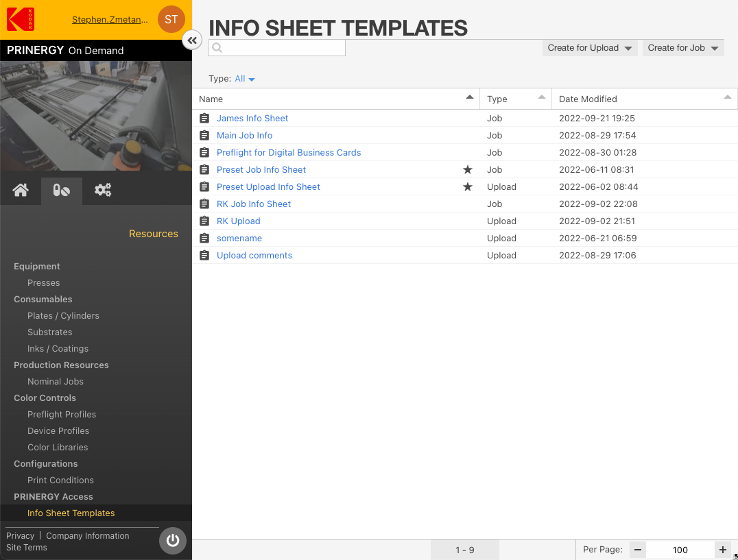Expand the Type All filter
Viewport: 738px width, 560px height.
click(x=245, y=79)
